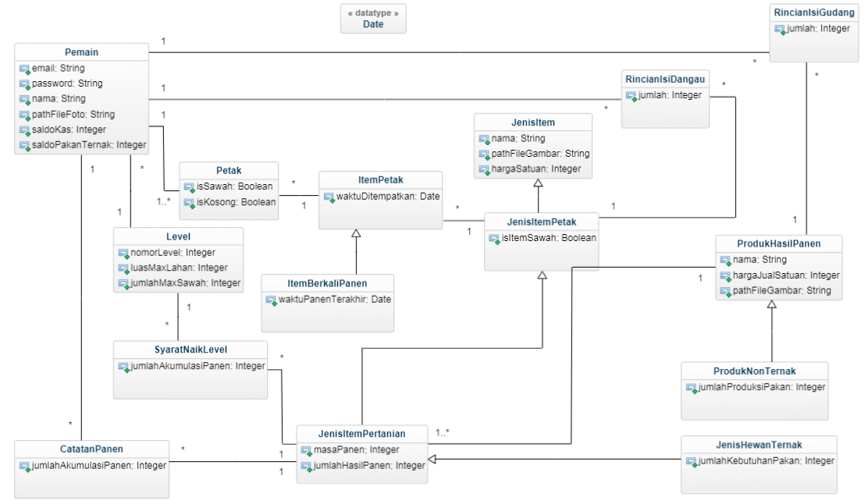
Task: Click the hargaJualSatuan icon in ProdukHasilPanen
Action: point(725,275)
